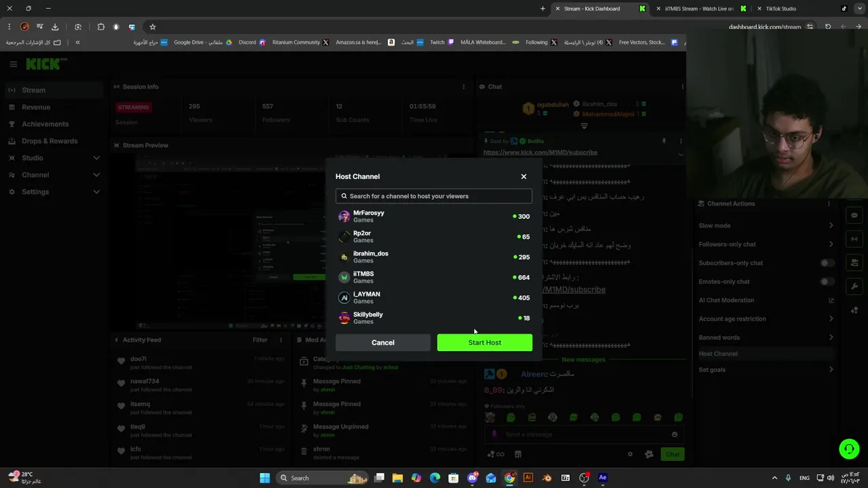Select LAYMAN channel in the list
This screenshot has width=868, height=488.
point(433,298)
